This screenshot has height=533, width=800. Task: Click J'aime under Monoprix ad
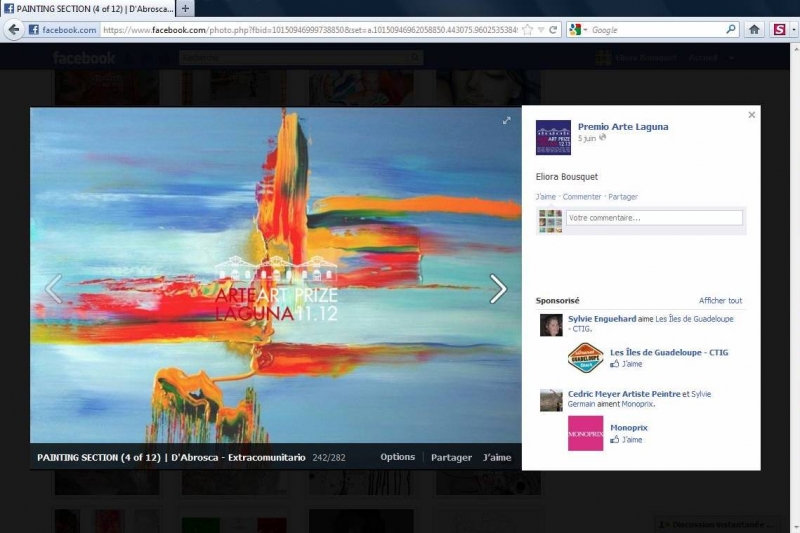632,439
